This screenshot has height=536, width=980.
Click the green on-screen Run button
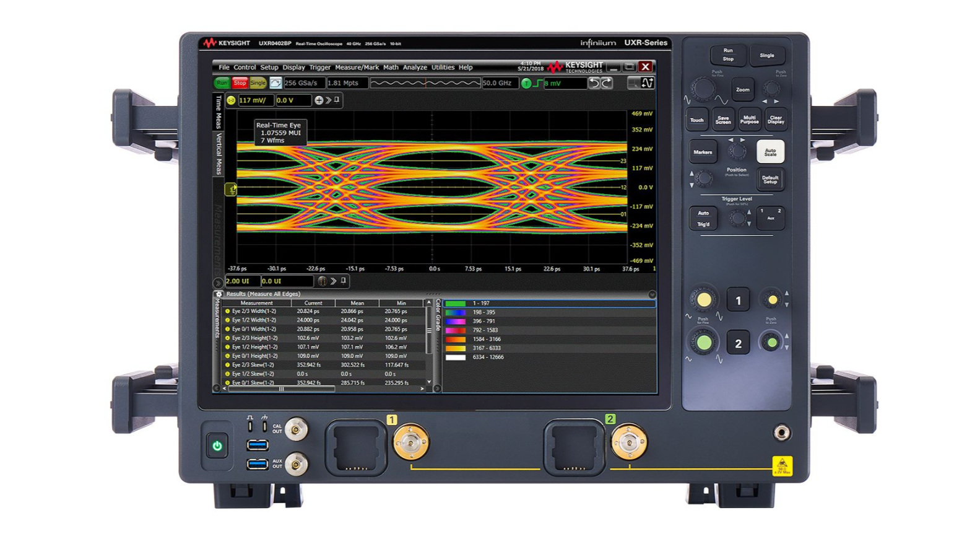(x=222, y=83)
